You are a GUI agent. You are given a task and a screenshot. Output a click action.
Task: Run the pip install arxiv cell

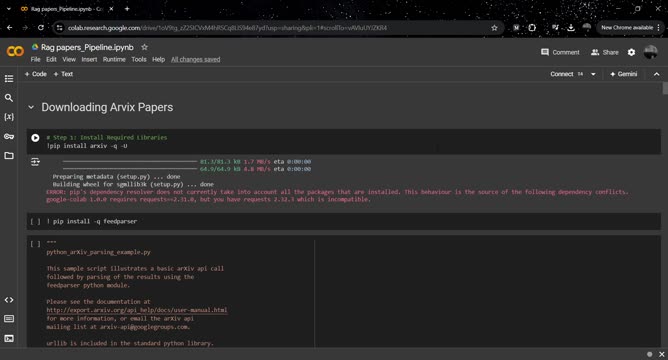[x=35, y=138]
